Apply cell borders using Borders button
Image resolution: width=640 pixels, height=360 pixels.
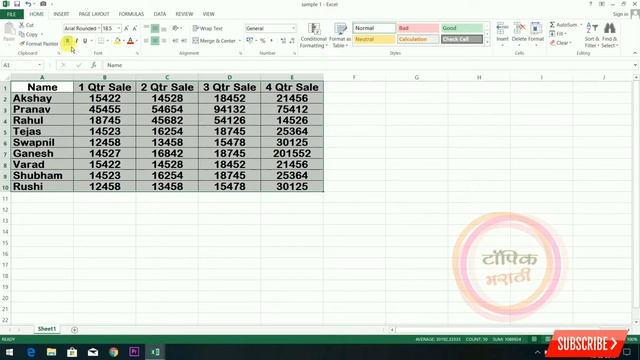(101, 41)
